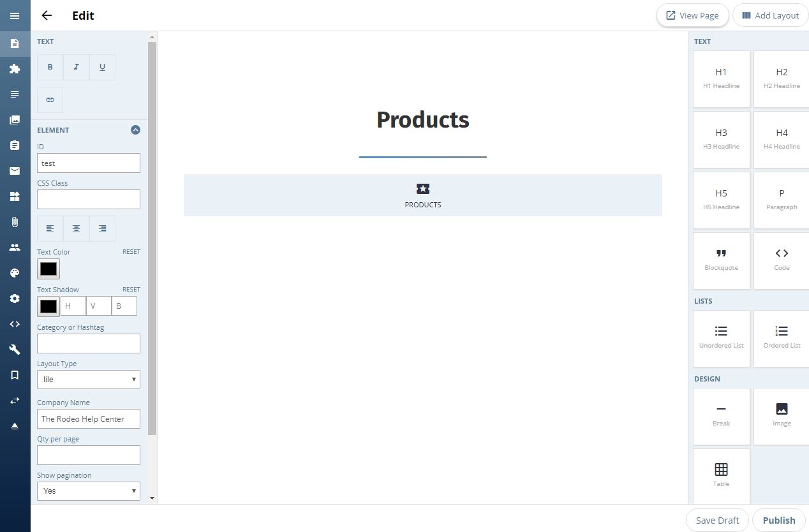The height and width of the screenshot is (532, 809).
Task: Insert a hyperlink with the link icon
Action: click(x=50, y=100)
